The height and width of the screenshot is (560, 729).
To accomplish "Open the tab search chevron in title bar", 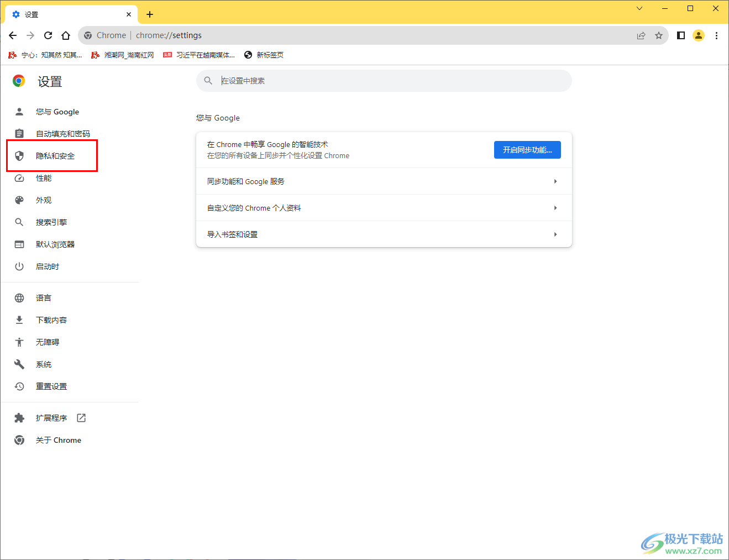I will [639, 8].
